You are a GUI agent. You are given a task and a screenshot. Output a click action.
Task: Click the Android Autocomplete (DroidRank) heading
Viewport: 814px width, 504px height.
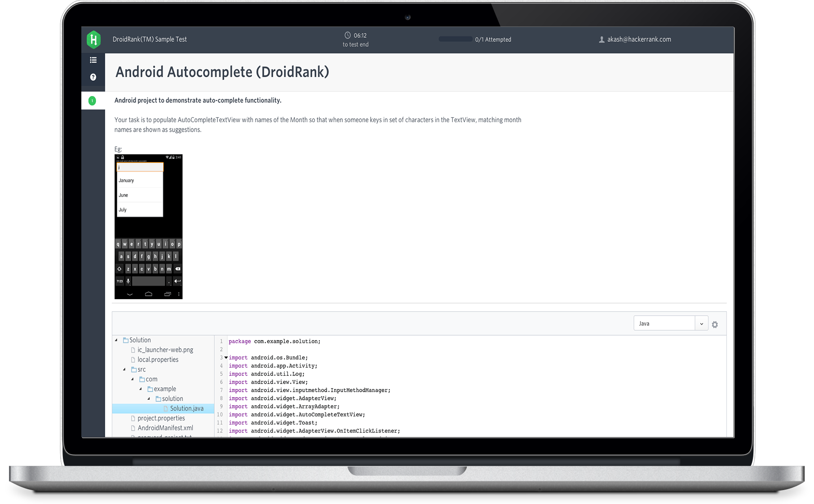[x=222, y=72]
